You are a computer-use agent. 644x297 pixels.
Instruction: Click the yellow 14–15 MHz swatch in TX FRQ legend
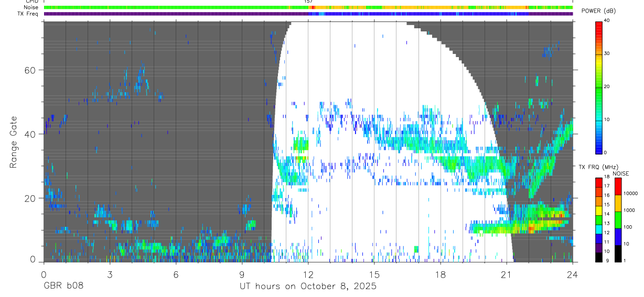pyautogui.click(x=598, y=211)
